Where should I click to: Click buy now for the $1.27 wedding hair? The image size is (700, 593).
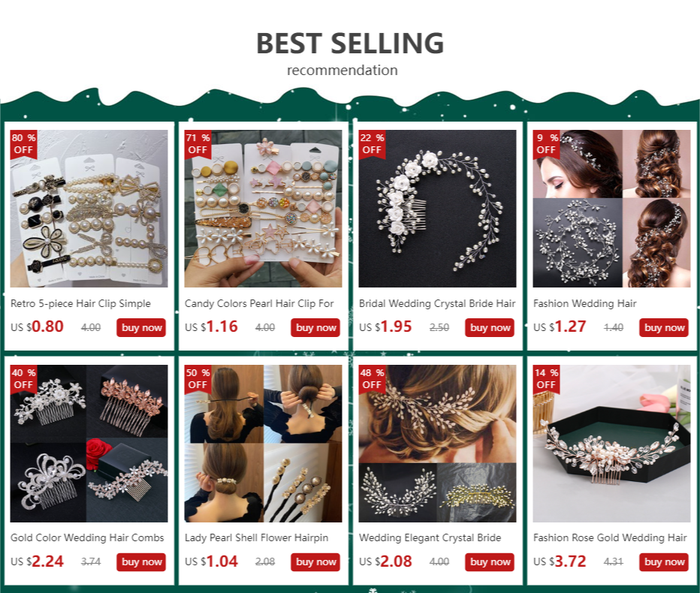tap(664, 327)
